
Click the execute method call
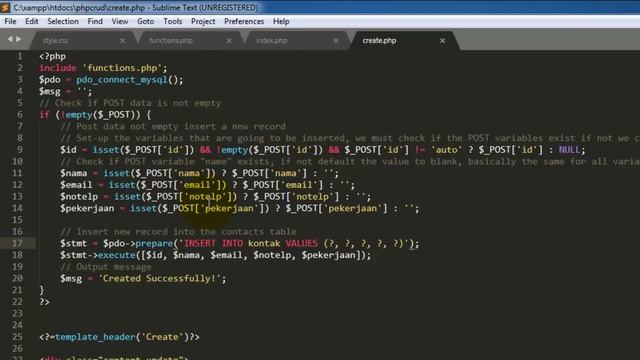coord(116,256)
